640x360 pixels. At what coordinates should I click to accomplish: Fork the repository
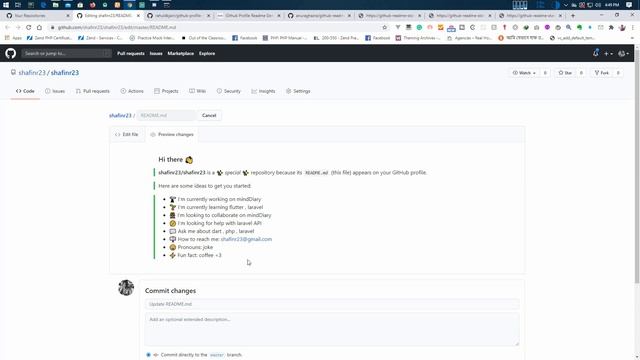(602, 73)
